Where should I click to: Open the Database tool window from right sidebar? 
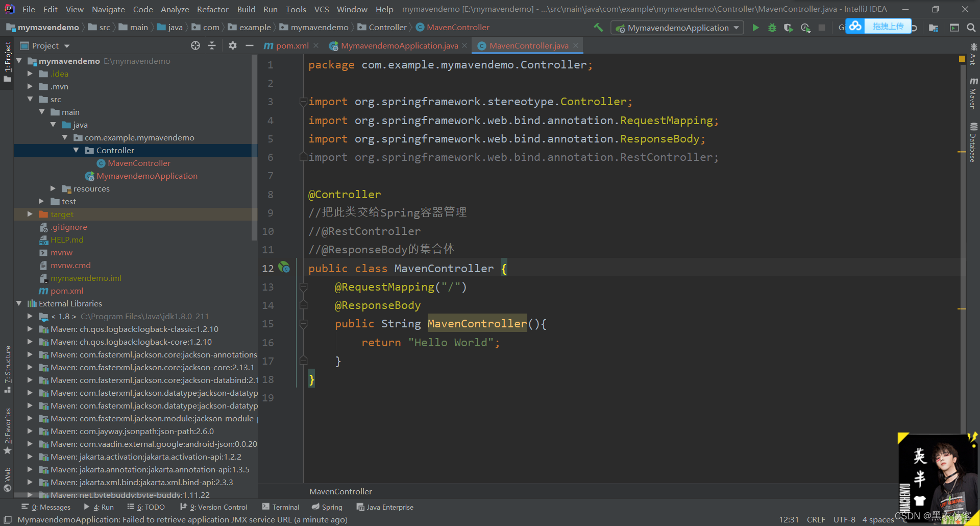click(973, 142)
